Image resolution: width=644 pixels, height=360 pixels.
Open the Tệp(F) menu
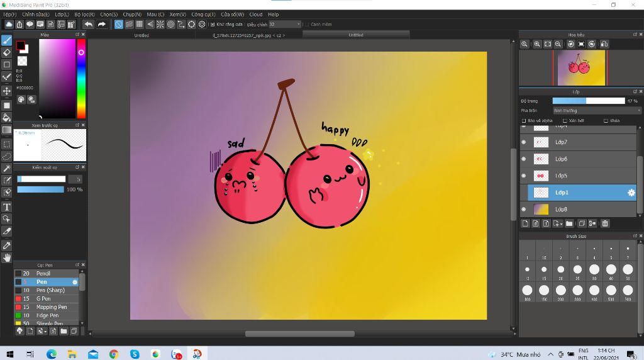point(9,14)
